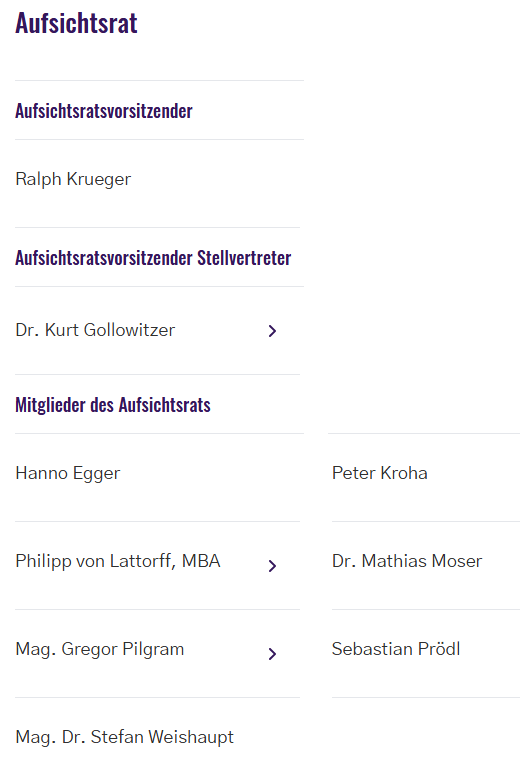Click the Aufsichtsrat page heading
520x775 pixels.
click(x=76, y=23)
